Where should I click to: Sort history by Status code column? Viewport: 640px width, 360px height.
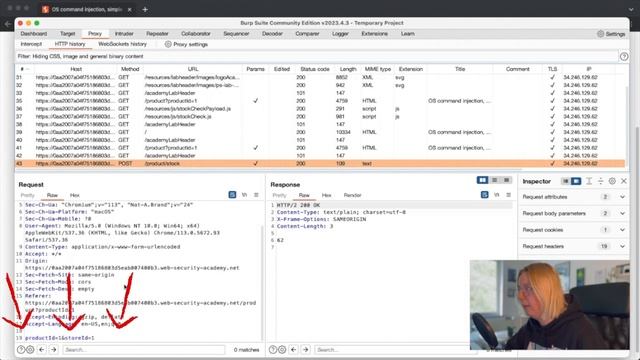(315, 69)
